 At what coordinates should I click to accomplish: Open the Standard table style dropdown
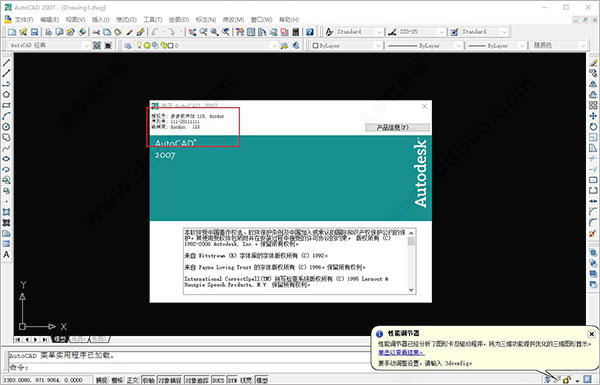504,32
